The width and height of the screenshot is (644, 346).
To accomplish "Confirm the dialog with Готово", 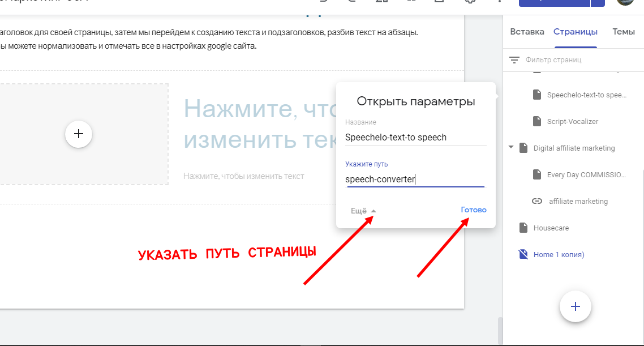I will click(x=474, y=210).
